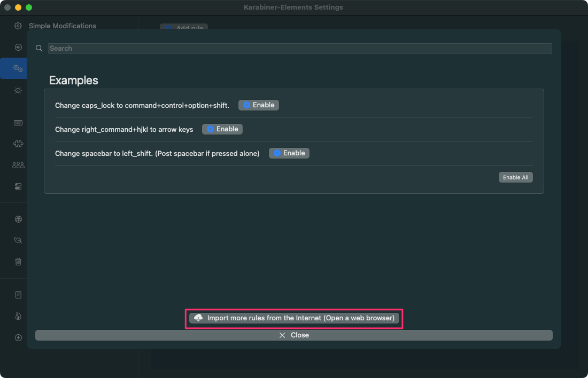Open Misc via the leaf sidebar icon

tap(18, 240)
